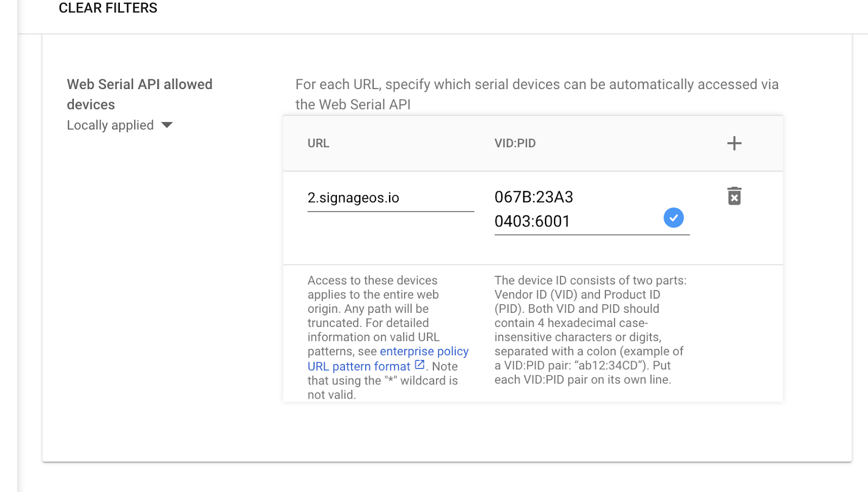Open the enterprise policy link
The width and height of the screenshot is (868, 492).
[x=424, y=351]
